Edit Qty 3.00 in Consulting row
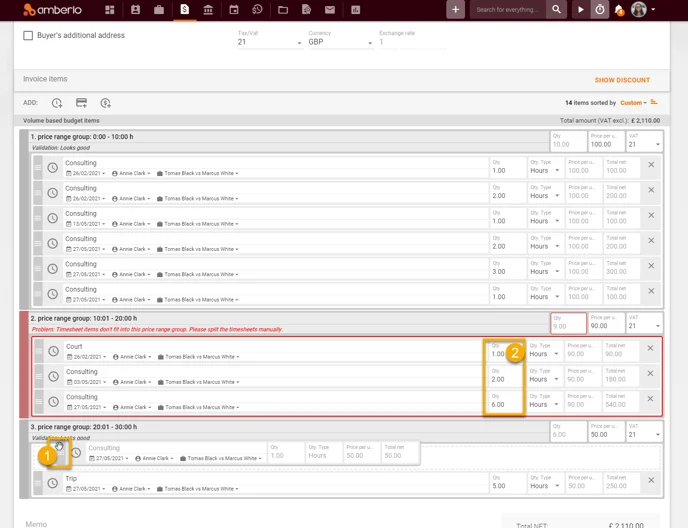Image resolution: width=688 pixels, height=528 pixels. 507,268
